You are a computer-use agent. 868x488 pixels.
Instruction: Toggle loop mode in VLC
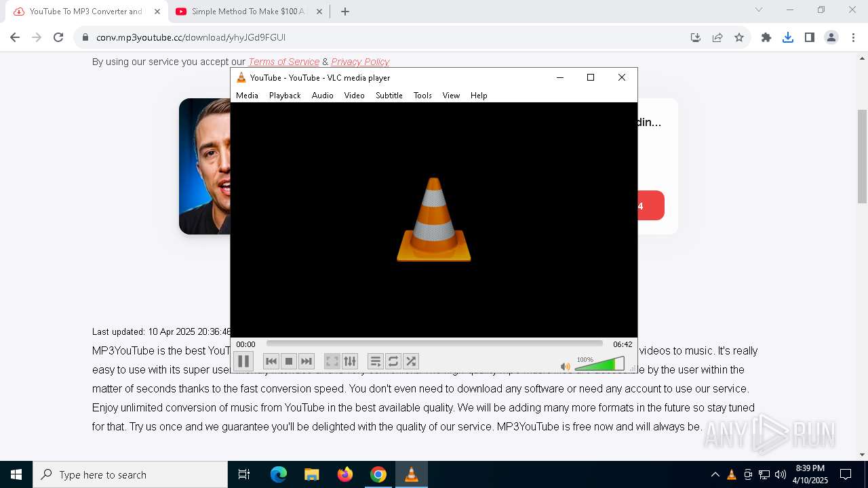coord(393,361)
